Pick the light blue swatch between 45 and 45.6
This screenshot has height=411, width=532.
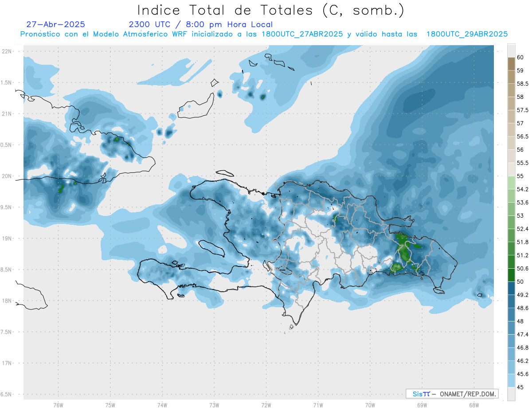[511, 380]
